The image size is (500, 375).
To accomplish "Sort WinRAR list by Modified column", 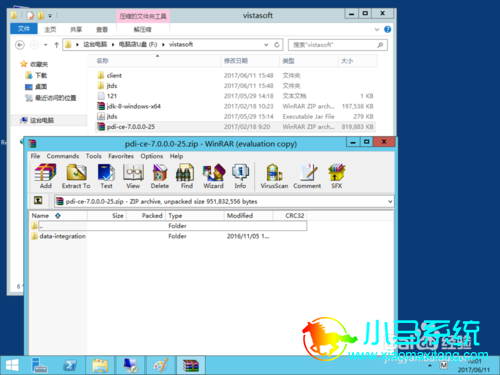I will pos(249,216).
